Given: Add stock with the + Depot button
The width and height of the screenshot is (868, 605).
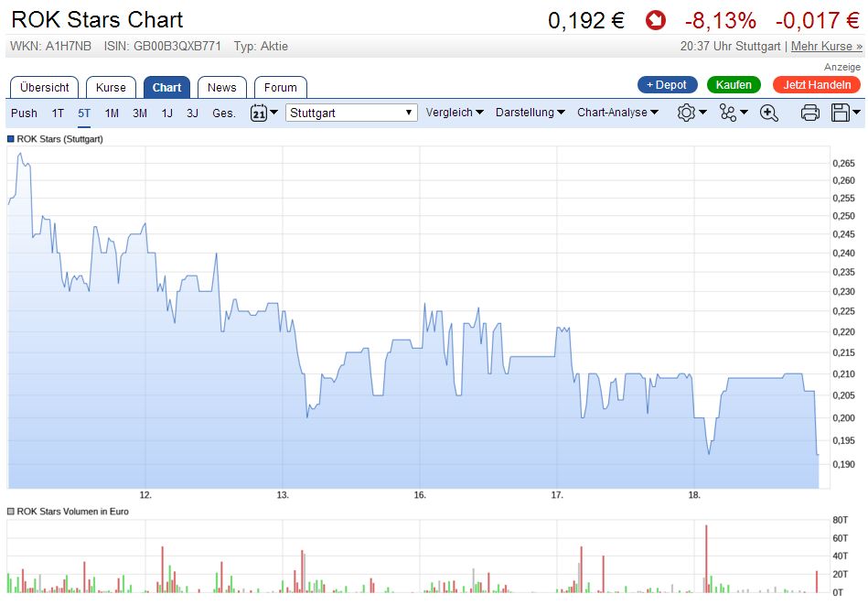Looking at the screenshot, I should pyautogui.click(x=667, y=85).
